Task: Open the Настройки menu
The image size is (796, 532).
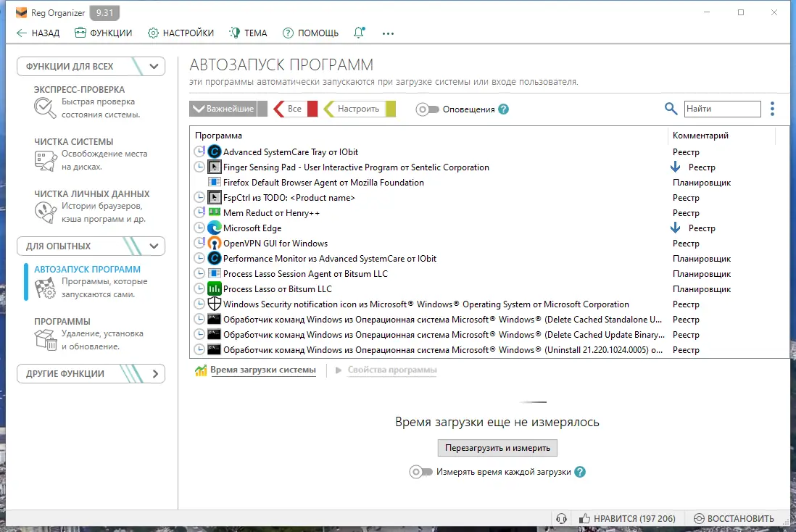Action: (181, 33)
